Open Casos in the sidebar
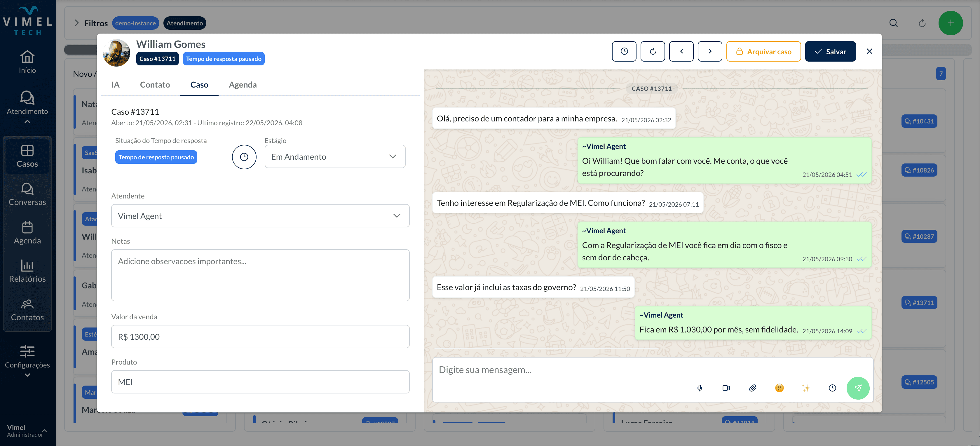The width and height of the screenshot is (980, 446). [x=27, y=156]
